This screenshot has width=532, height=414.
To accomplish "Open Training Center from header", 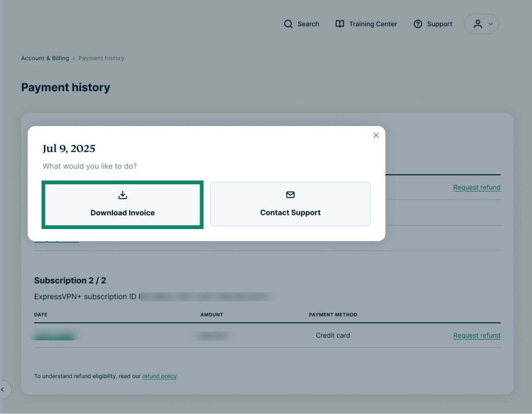I will (x=373, y=24).
